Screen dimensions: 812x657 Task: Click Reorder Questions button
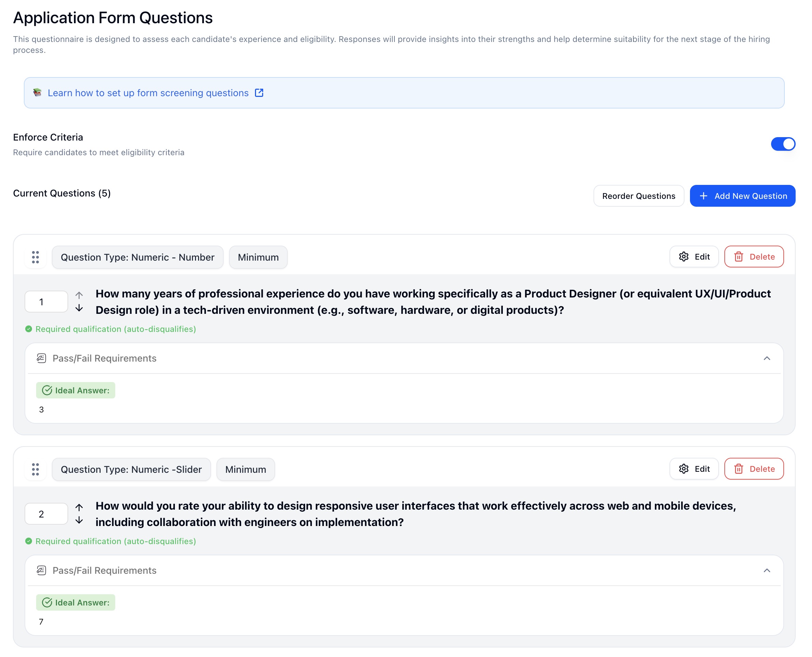pyautogui.click(x=638, y=196)
